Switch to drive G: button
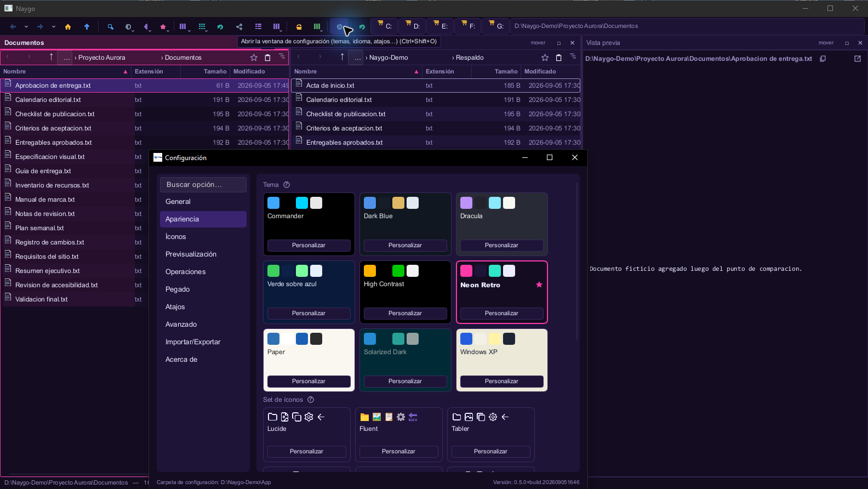The width and height of the screenshot is (868, 489). click(x=496, y=26)
